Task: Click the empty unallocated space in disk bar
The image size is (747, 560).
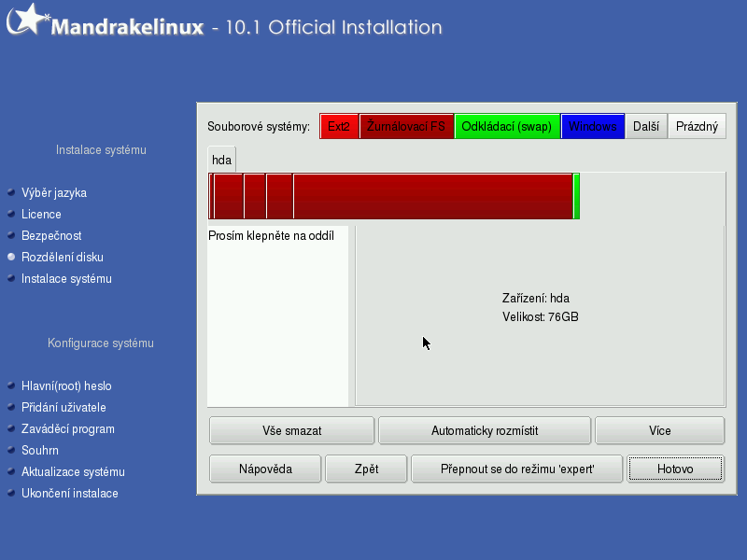Action: tap(652, 196)
